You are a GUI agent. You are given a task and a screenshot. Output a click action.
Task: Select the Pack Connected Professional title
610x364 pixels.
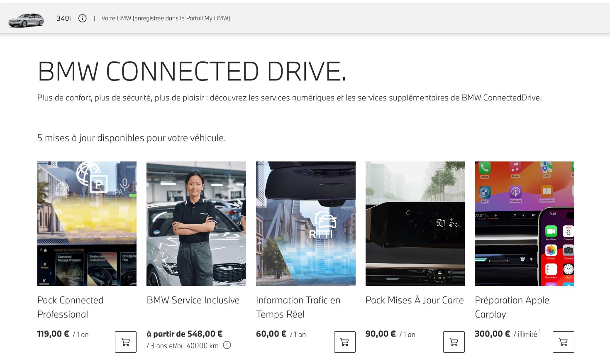[x=70, y=307]
